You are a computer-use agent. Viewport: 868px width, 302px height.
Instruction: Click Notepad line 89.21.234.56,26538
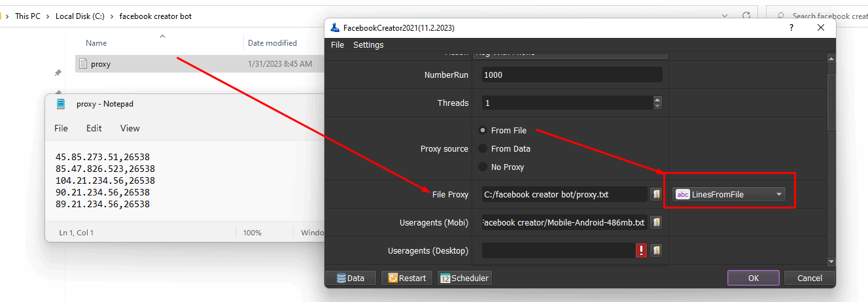coord(103,204)
